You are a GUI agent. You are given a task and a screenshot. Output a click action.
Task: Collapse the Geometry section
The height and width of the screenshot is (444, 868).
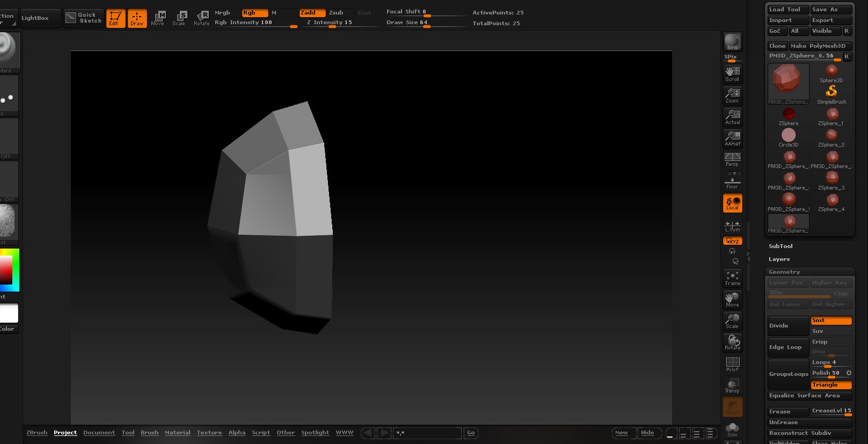(784, 272)
